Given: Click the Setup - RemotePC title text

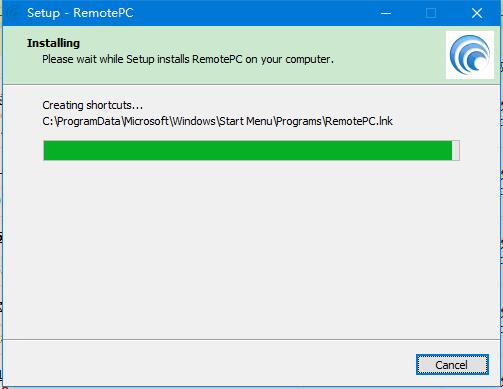Looking at the screenshot, I should pyautogui.click(x=80, y=13).
